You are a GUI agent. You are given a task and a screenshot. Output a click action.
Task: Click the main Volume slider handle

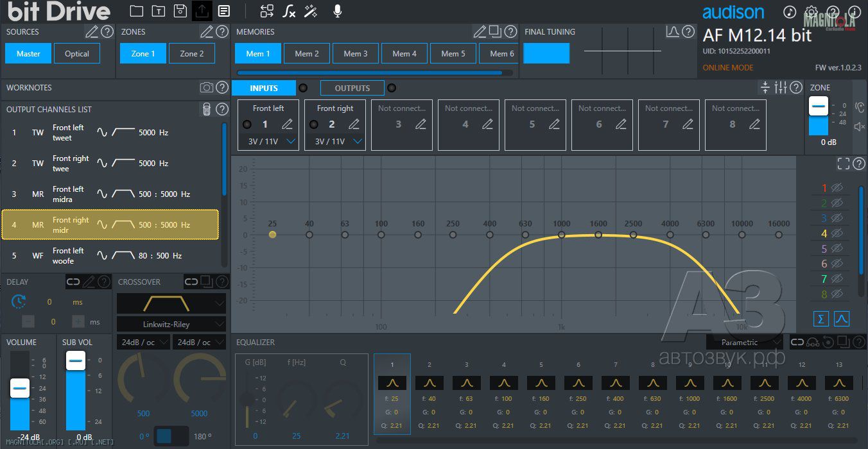click(20, 388)
